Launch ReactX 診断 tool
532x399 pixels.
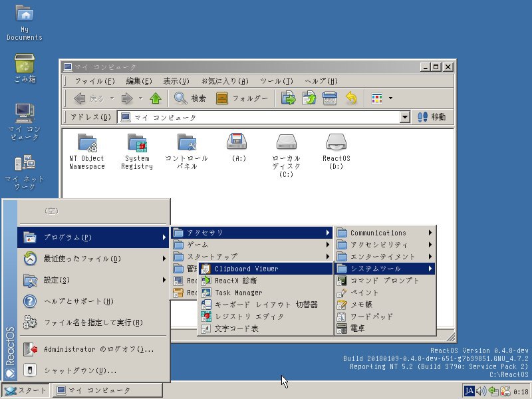pyautogui.click(x=265, y=281)
